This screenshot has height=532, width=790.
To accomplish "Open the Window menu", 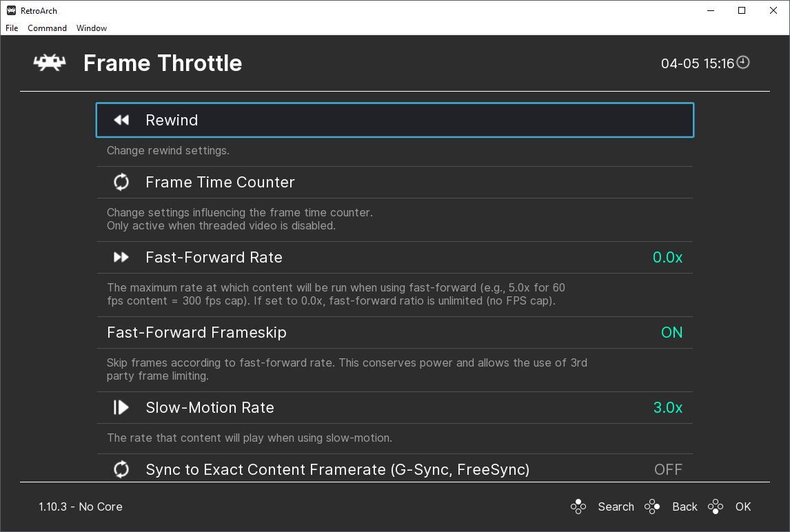I will (92, 28).
